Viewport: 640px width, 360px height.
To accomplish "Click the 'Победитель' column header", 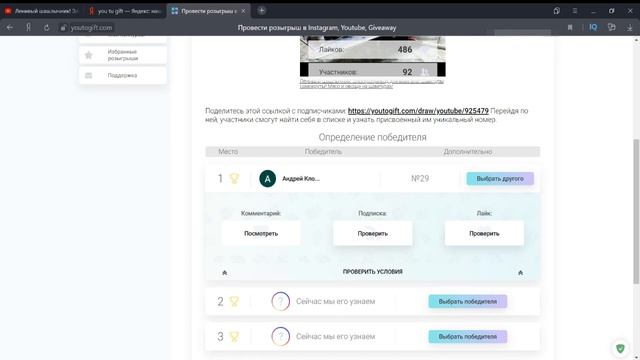I will (323, 151).
